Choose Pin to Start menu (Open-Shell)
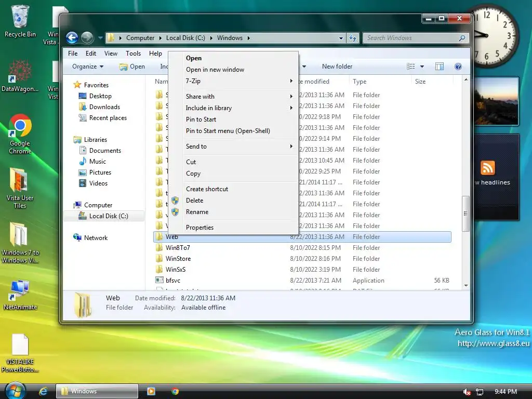The height and width of the screenshot is (399, 532). pos(233,131)
